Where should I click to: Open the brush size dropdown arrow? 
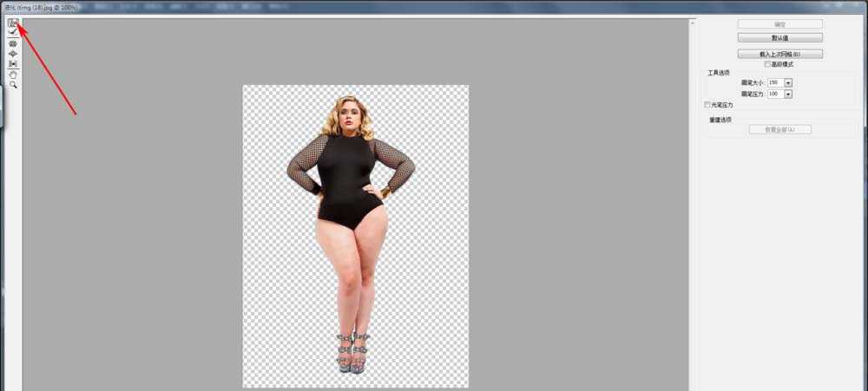click(x=788, y=82)
